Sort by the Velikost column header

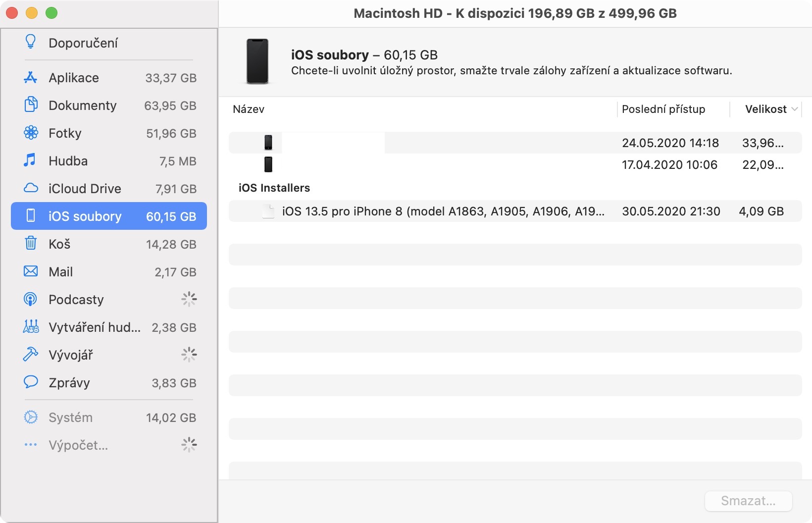tap(766, 109)
